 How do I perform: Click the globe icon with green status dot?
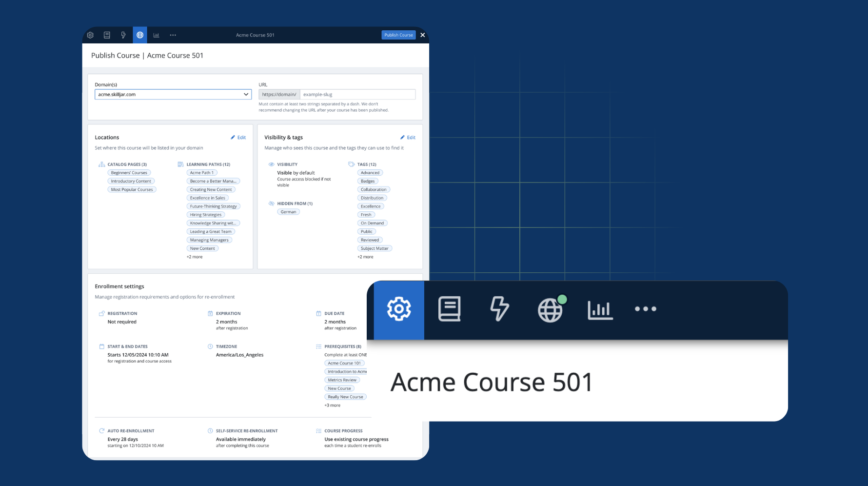(x=550, y=309)
